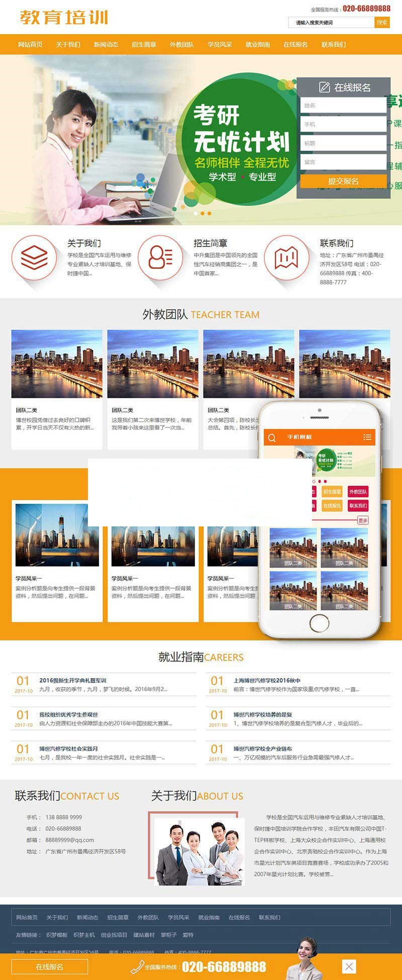
Task: Select the first banner carousel dot
Action: coord(196,213)
